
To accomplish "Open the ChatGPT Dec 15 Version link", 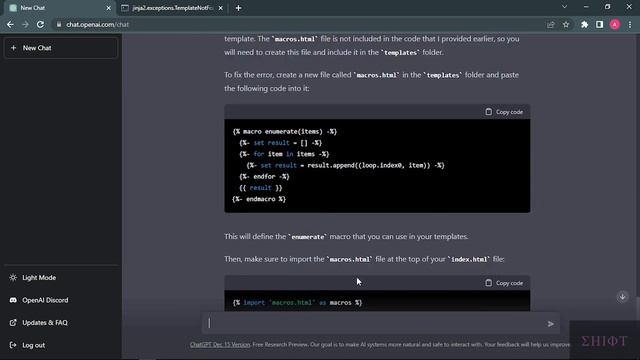I will [220, 344].
